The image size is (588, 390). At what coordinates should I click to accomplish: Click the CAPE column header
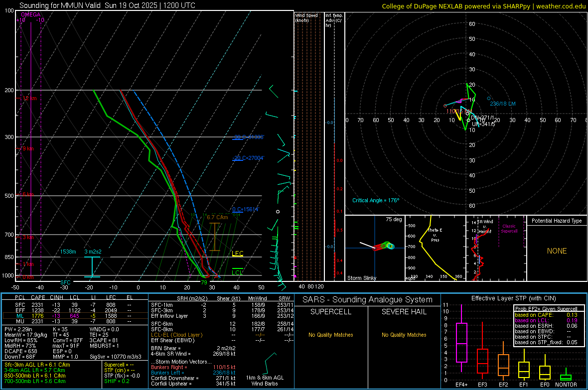click(x=38, y=297)
